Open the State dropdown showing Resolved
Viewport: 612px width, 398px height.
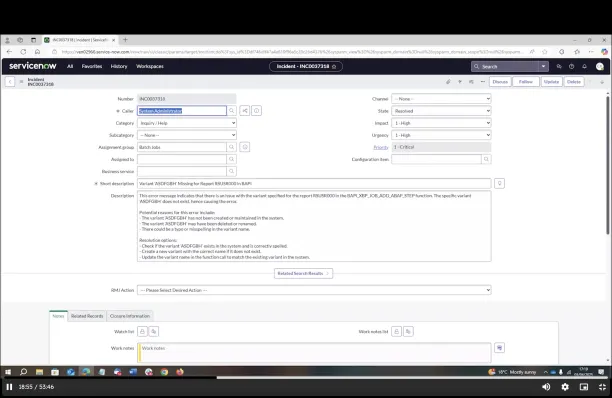[x=441, y=111]
